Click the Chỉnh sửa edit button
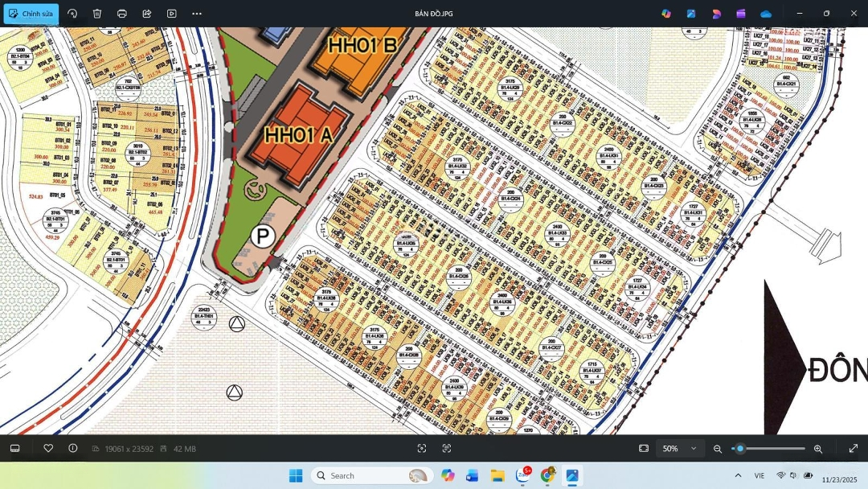This screenshot has width=868, height=489. point(31,14)
